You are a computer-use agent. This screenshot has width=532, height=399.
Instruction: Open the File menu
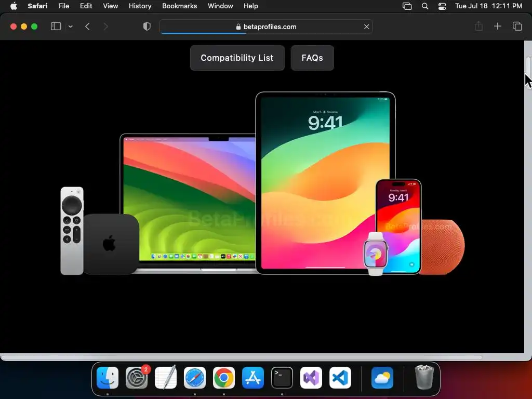coord(63,6)
